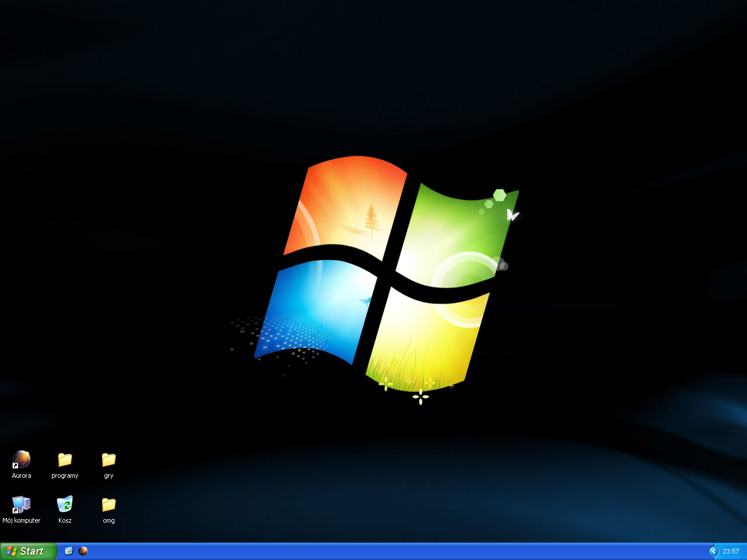Click the "omg" folder name label
This screenshot has height=560, width=747.
click(x=109, y=521)
